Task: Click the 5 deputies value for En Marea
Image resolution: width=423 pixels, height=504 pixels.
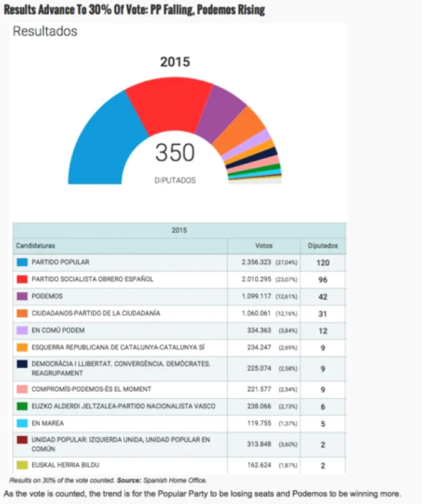Action: tap(323, 423)
